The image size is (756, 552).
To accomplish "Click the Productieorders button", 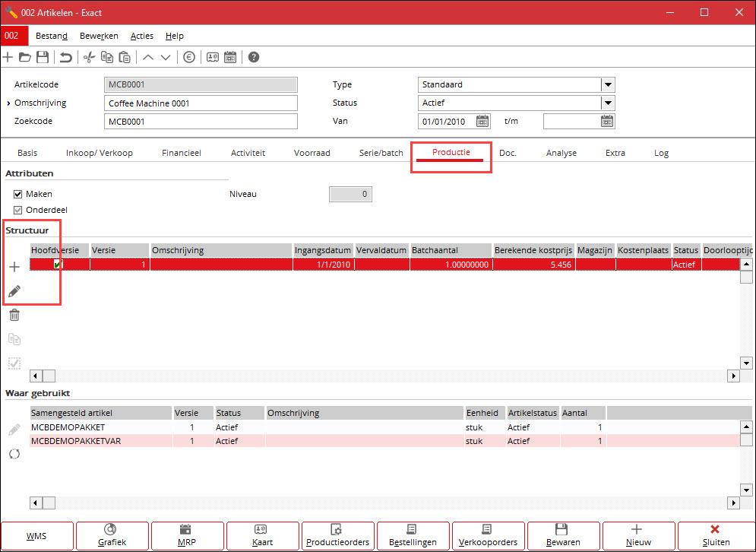I will (337, 536).
